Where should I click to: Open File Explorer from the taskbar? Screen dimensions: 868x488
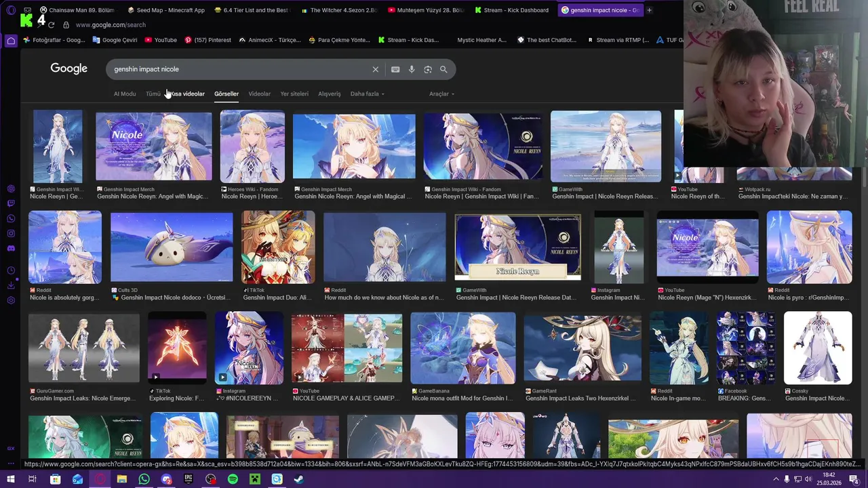click(121, 479)
